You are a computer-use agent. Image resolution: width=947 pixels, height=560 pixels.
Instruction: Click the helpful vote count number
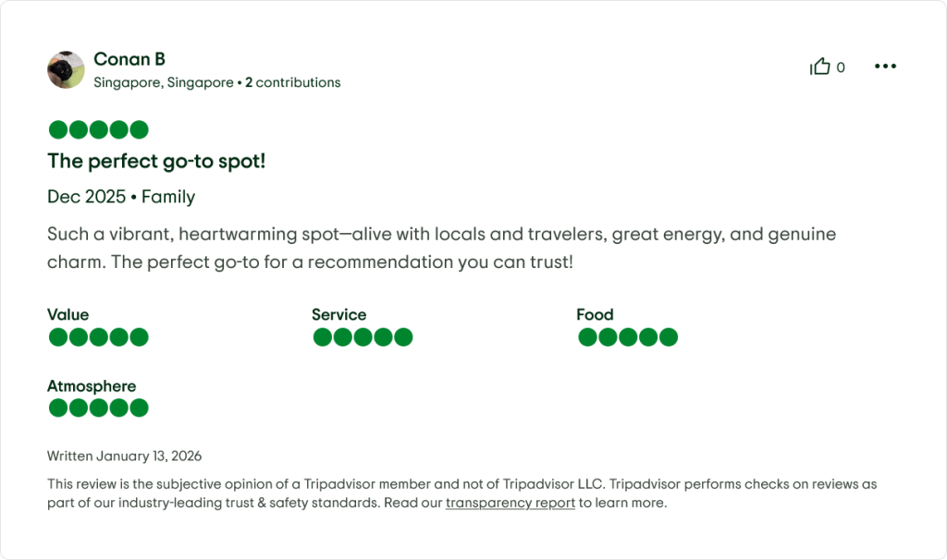click(x=841, y=67)
